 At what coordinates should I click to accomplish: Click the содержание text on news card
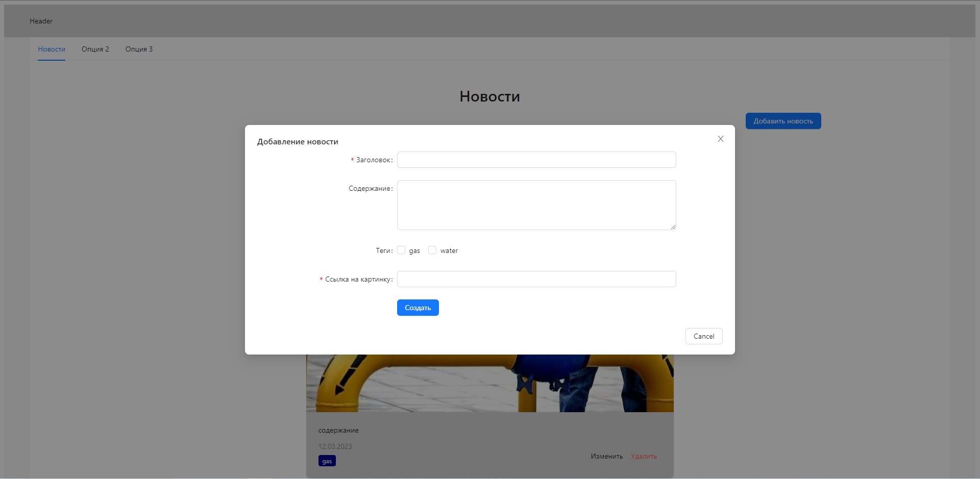tap(338, 430)
